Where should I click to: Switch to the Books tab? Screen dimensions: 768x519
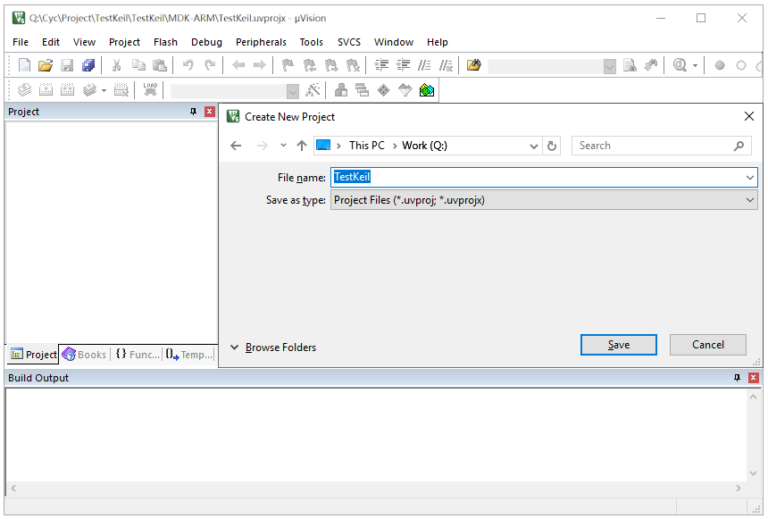pos(84,354)
